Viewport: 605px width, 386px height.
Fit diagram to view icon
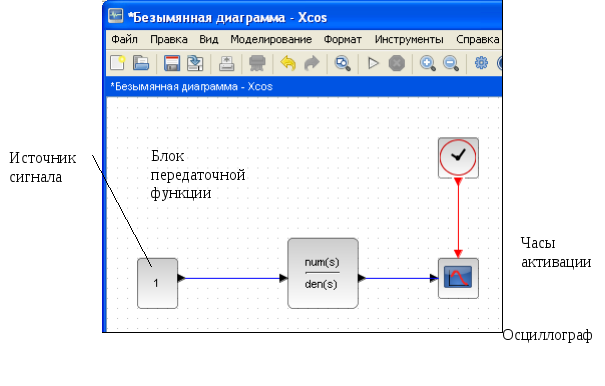(x=342, y=63)
